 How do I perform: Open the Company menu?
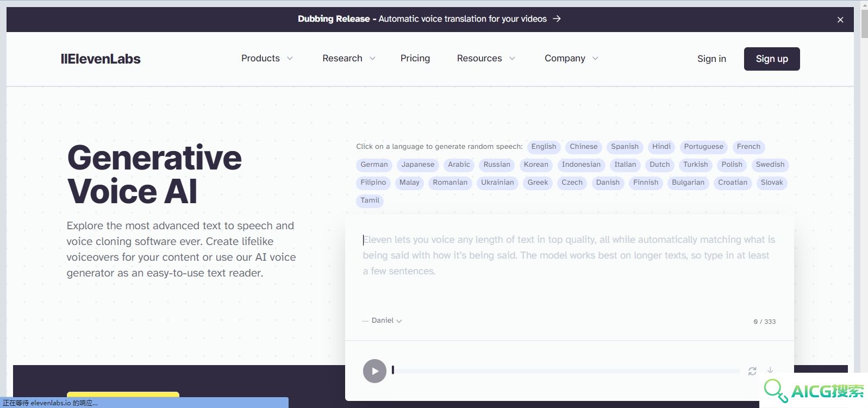click(571, 58)
